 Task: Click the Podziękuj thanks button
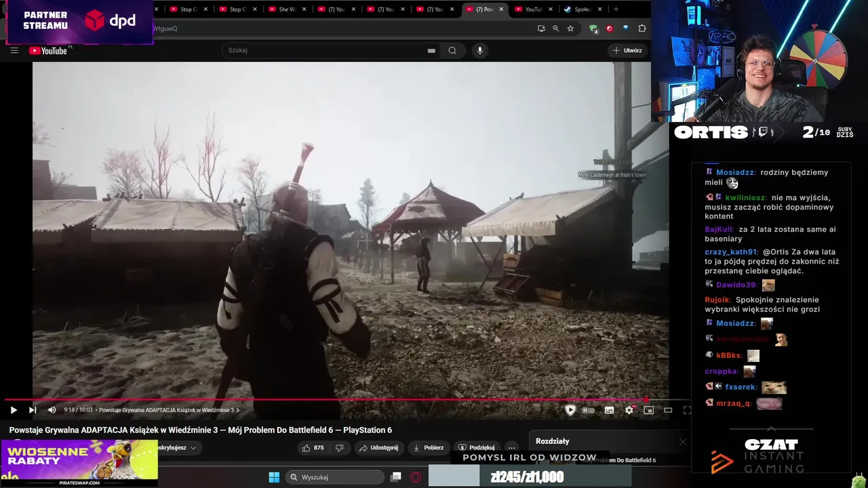pyautogui.click(x=477, y=447)
